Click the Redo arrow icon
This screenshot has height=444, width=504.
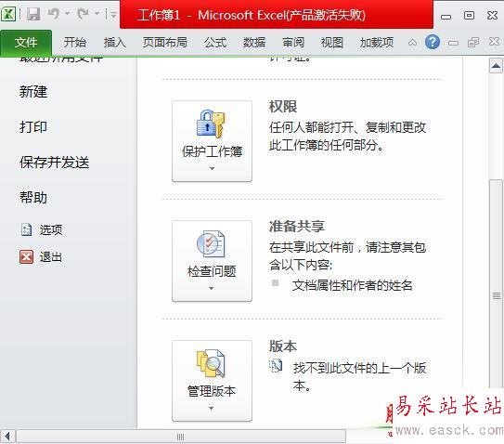point(84,14)
